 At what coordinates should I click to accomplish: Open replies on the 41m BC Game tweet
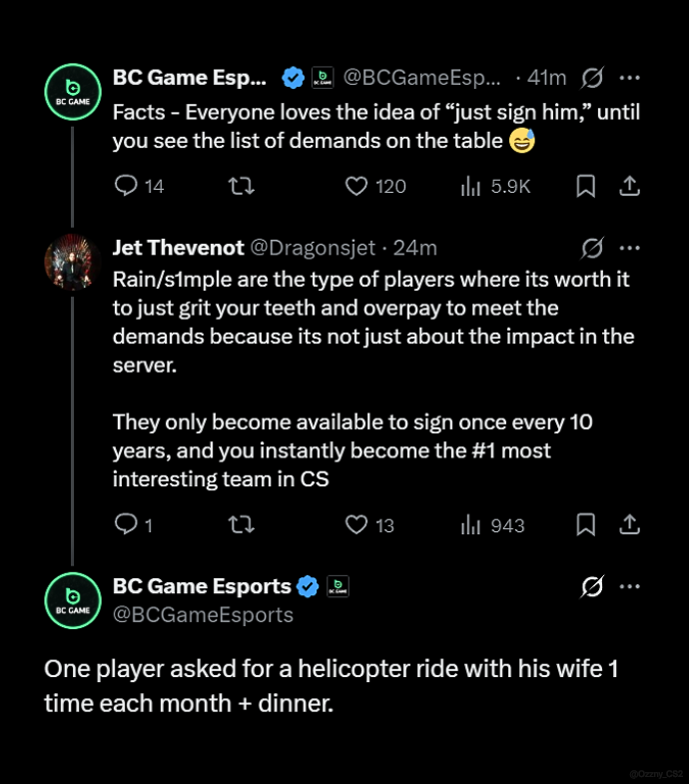pyautogui.click(x=139, y=186)
